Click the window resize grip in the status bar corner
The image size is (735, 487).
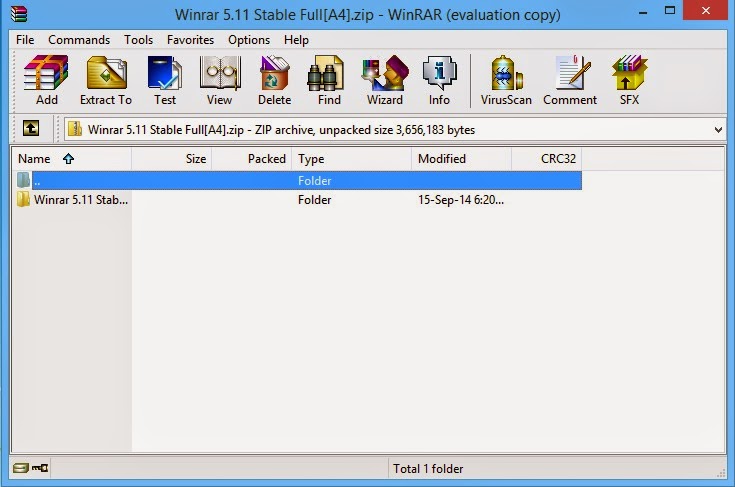click(x=720, y=473)
